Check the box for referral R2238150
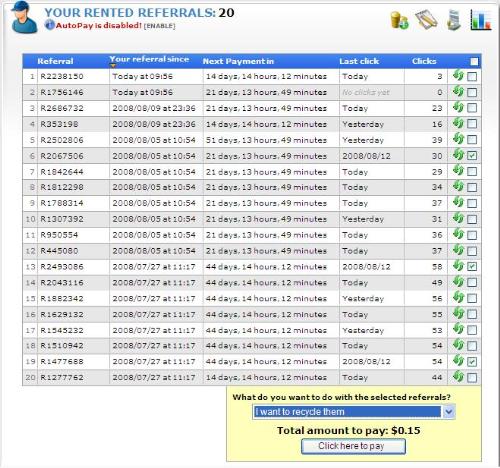 click(472, 77)
